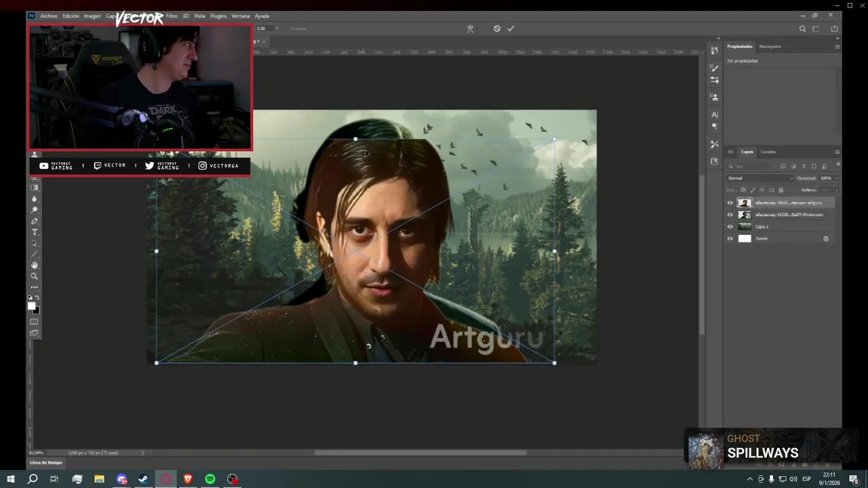Filter layers by shape layer kind
The width and height of the screenshot is (868, 488).
click(814, 166)
